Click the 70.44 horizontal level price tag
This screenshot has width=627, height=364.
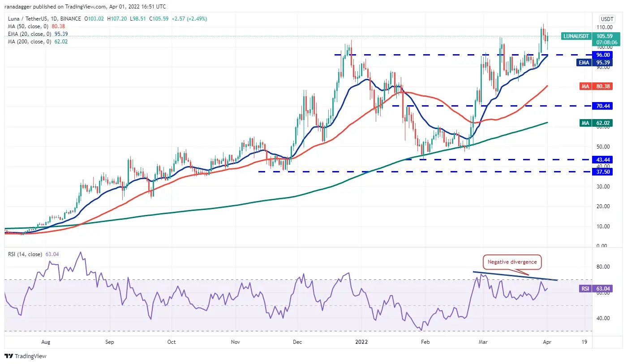pos(600,106)
